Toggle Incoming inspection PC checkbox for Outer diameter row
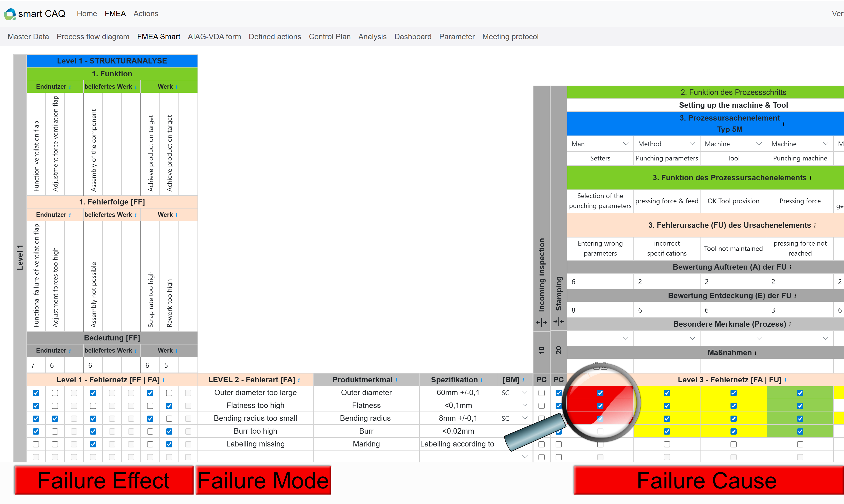This screenshot has width=844, height=504. 542,393
